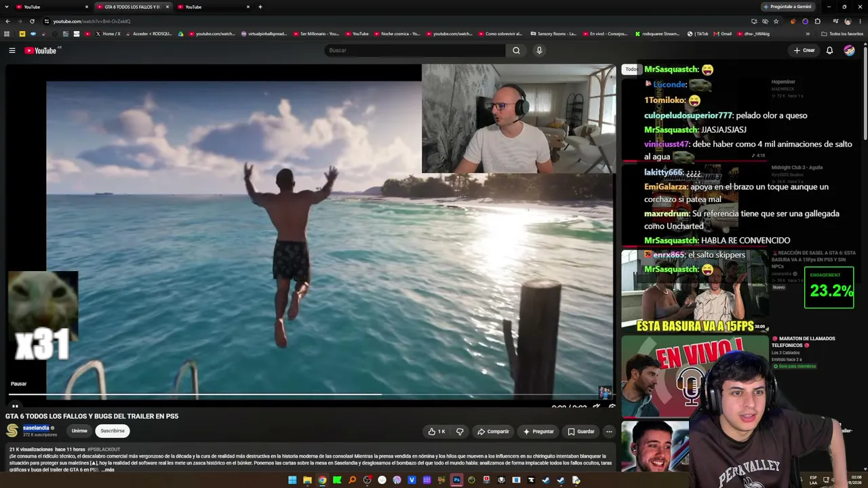Open the Chrome extensions puzzle icon
The height and width of the screenshot is (488, 868).
(819, 21)
